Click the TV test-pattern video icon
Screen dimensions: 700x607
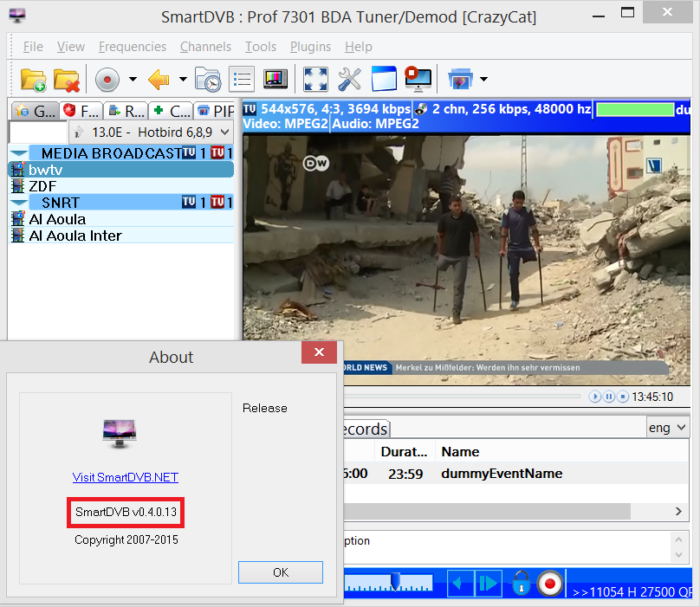(275, 79)
